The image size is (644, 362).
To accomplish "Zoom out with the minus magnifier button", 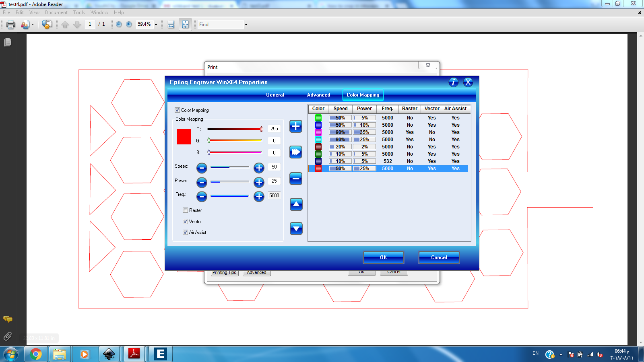I will [x=119, y=24].
